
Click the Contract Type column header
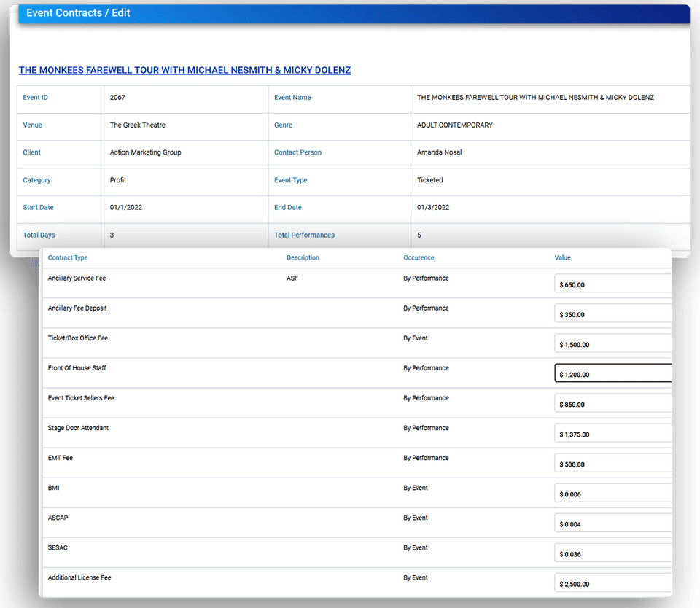68,257
